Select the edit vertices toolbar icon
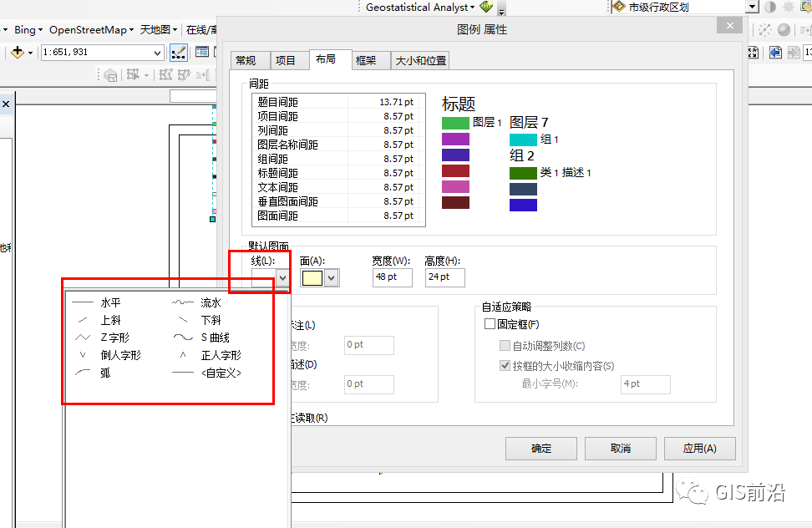 (179, 52)
